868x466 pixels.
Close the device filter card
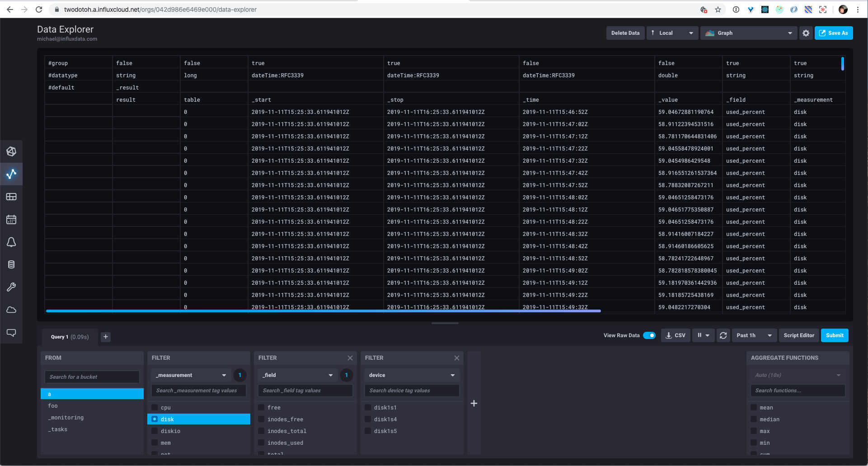(457, 358)
